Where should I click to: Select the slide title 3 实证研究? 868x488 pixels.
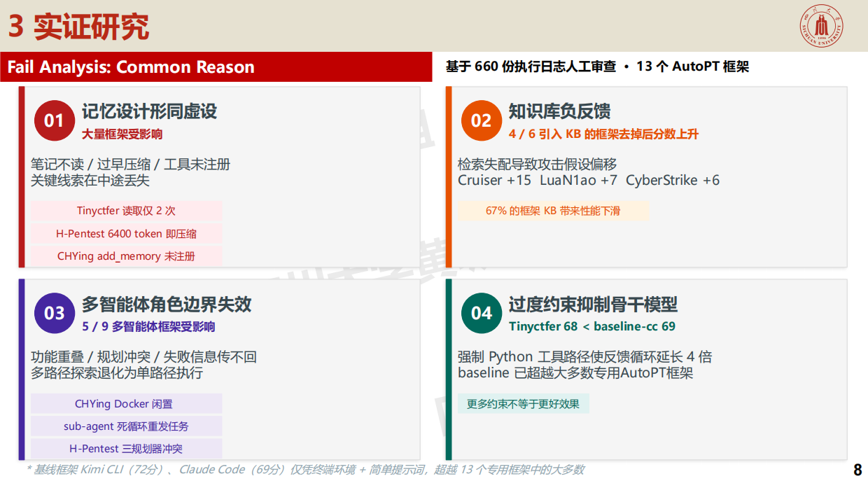(78, 27)
